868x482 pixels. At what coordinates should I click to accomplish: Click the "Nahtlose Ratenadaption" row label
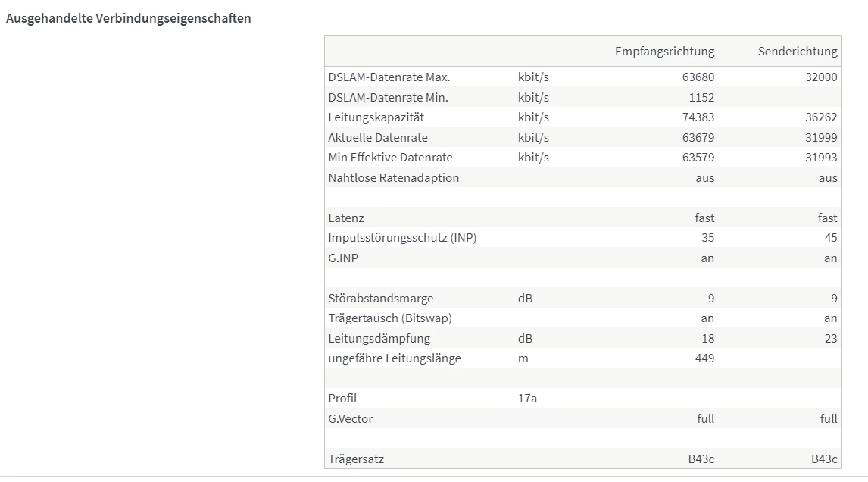[394, 178]
